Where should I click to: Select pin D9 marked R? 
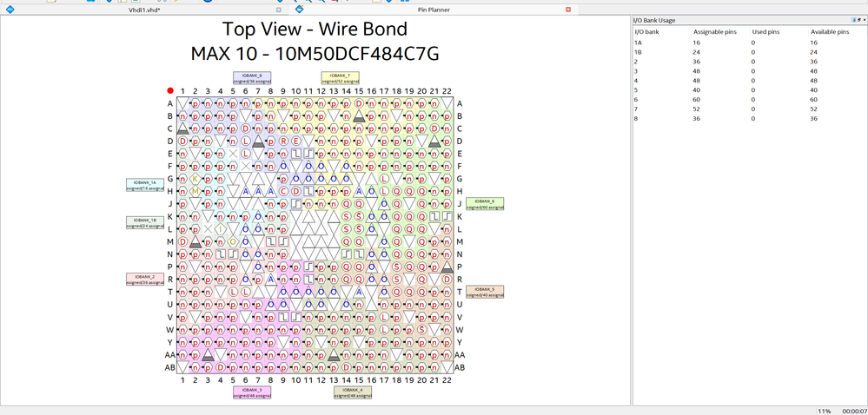283,142
